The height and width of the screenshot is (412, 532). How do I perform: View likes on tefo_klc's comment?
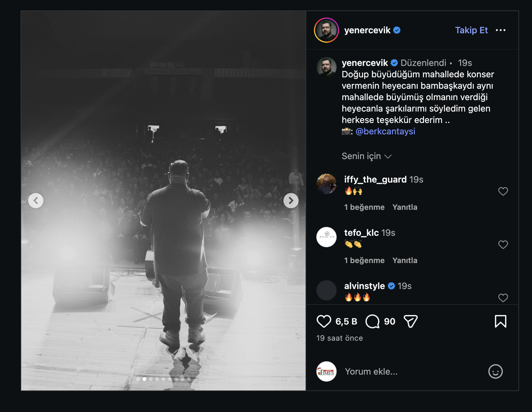(364, 261)
